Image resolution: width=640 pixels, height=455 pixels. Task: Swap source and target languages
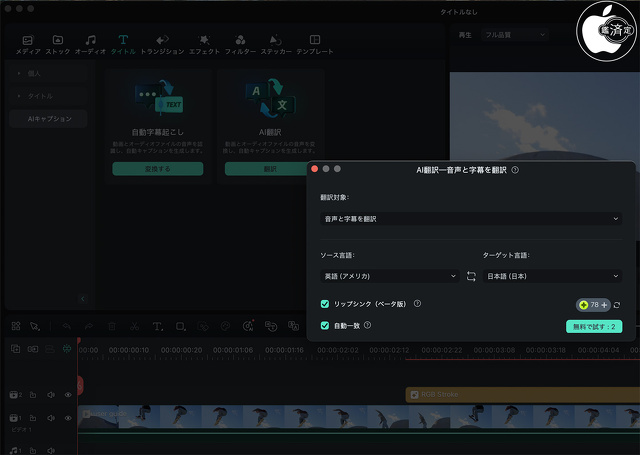click(x=471, y=276)
